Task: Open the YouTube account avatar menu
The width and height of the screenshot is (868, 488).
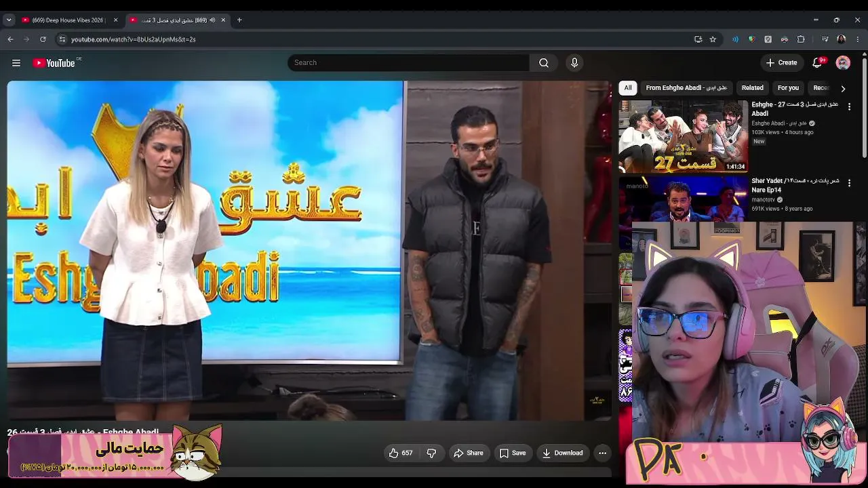Action: 843,63
